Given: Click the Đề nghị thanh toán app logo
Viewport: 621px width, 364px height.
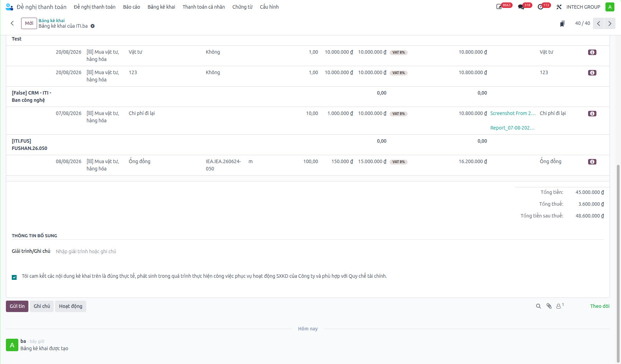Looking at the screenshot, I should click(x=9, y=7).
